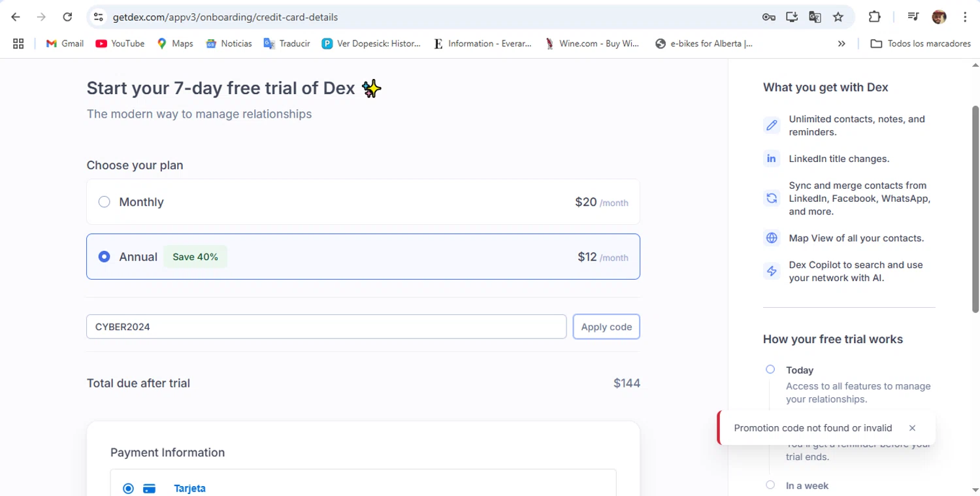This screenshot has width=980, height=496.
Task: Click the credit card icon beside Tarjeta
Action: 149,488
